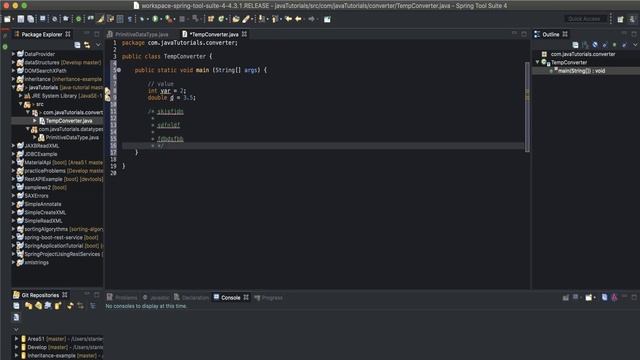The width and height of the screenshot is (640, 360).
Task: Toggle Link with Editor in Package Explorer
Action: pos(87,45)
